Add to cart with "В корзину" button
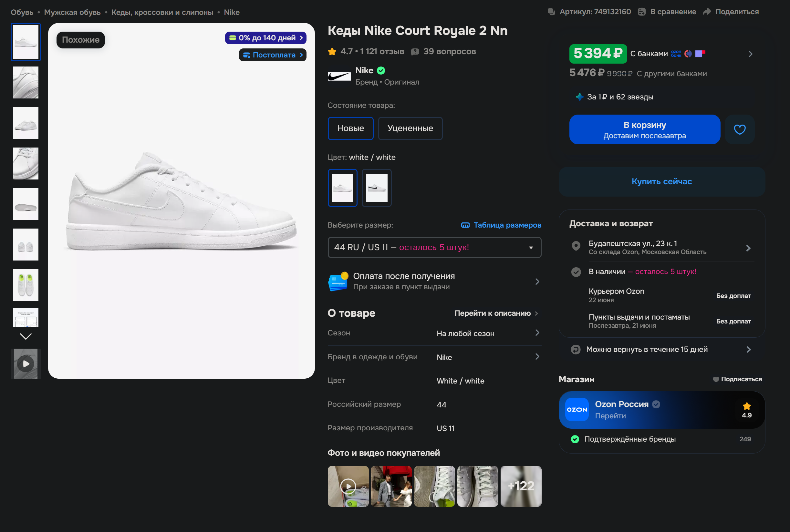The image size is (790, 532). click(x=644, y=129)
